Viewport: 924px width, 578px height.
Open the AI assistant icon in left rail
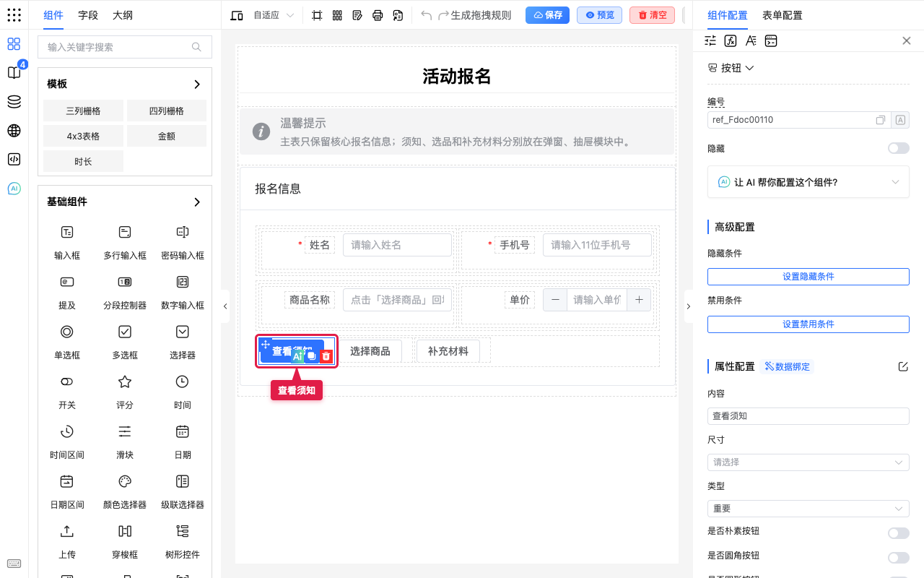pyautogui.click(x=14, y=189)
